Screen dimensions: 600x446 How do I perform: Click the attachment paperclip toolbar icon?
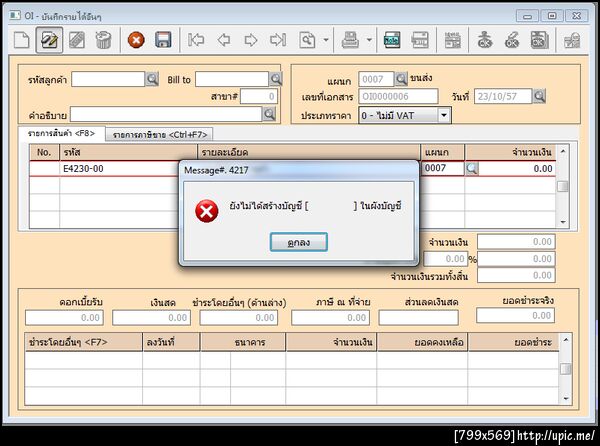77,40
